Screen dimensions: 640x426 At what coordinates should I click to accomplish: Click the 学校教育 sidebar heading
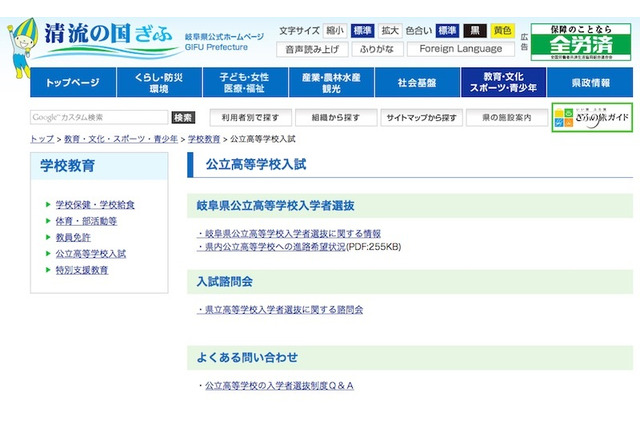[x=68, y=166]
